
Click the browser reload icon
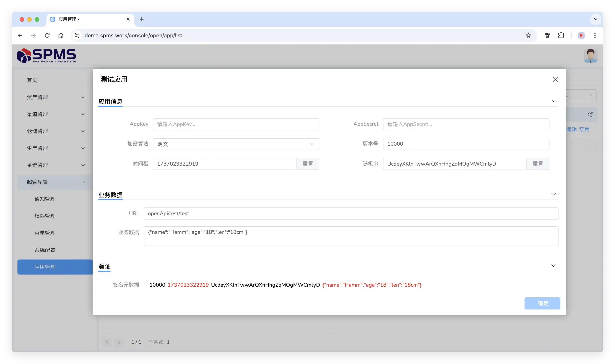click(x=47, y=35)
